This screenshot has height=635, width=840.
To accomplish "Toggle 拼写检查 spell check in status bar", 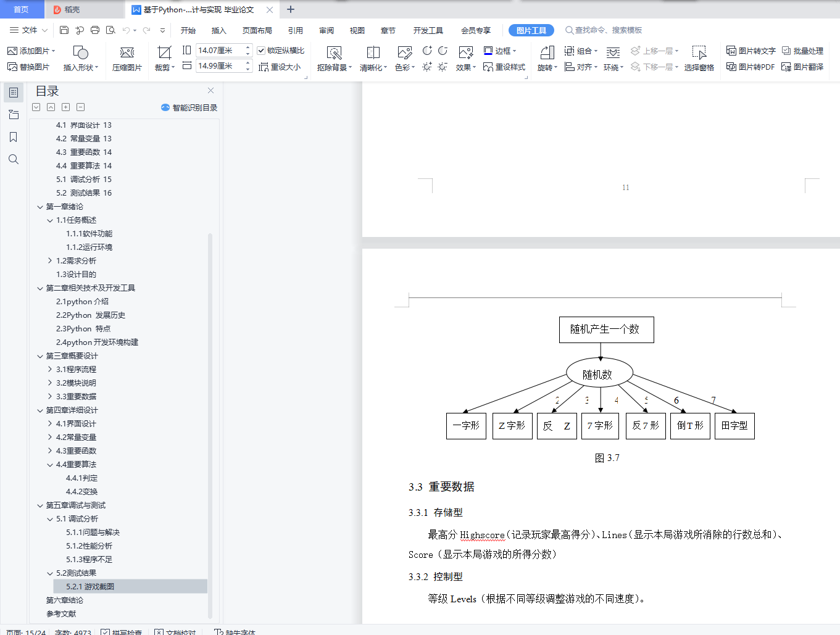I will tap(122, 632).
